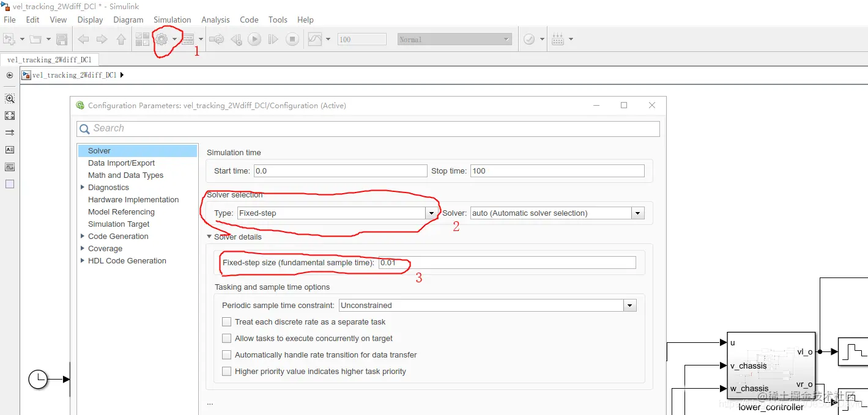Viewport: 868px width, 415px height.
Task: Select Solver in the configuration tree
Action: [x=137, y=150]
